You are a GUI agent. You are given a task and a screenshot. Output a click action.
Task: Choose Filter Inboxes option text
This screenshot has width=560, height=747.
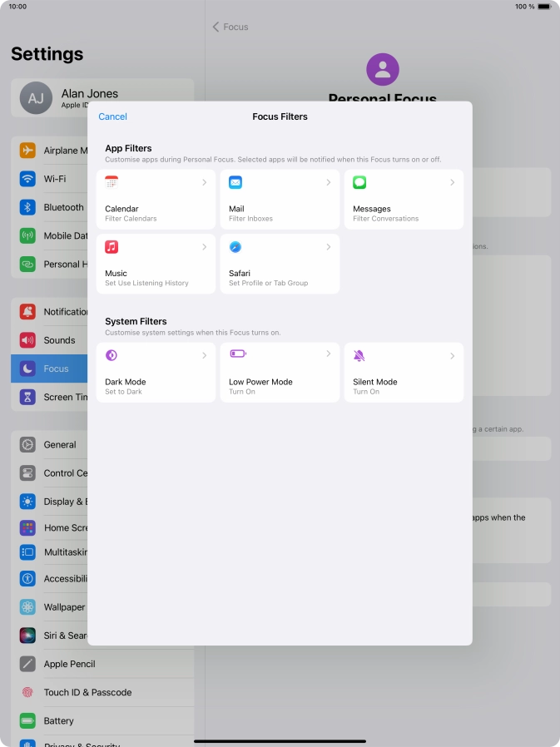tap(250, 219)
